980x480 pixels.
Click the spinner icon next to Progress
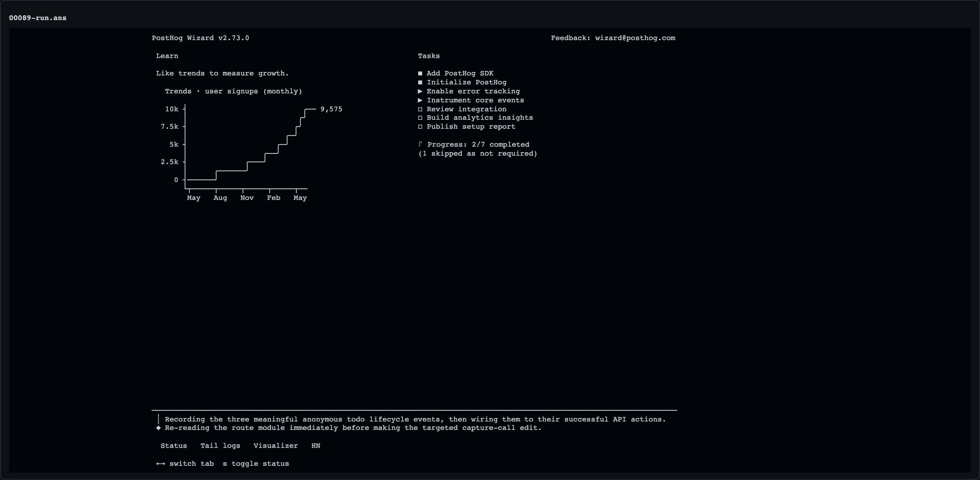click(x=420, y=144)
